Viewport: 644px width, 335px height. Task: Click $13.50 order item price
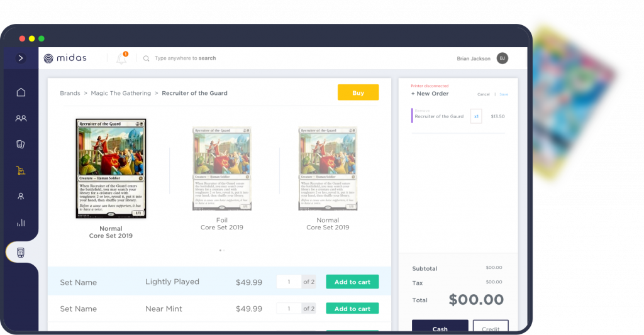click(498, 117)
